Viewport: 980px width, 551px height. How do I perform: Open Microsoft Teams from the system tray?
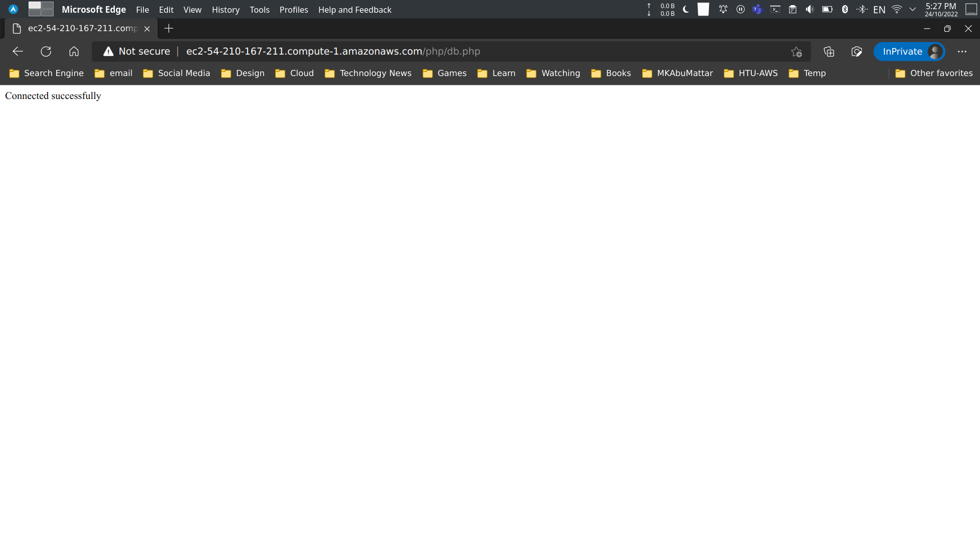point(758,9)
